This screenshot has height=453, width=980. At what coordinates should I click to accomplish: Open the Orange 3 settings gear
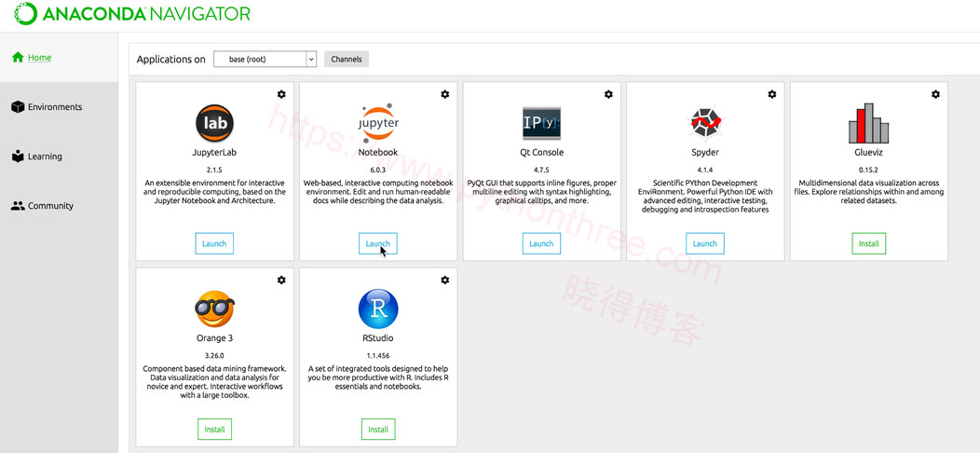click(281, 280)
